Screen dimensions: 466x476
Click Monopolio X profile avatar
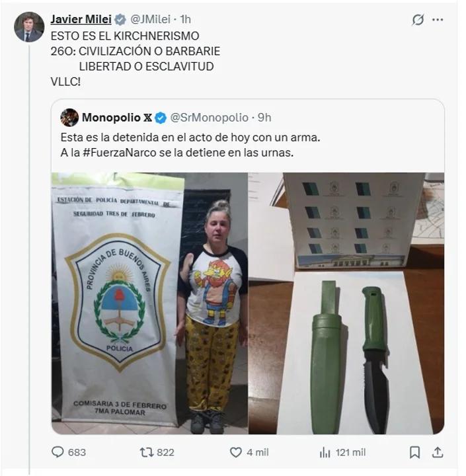click(x=69, y=118)
